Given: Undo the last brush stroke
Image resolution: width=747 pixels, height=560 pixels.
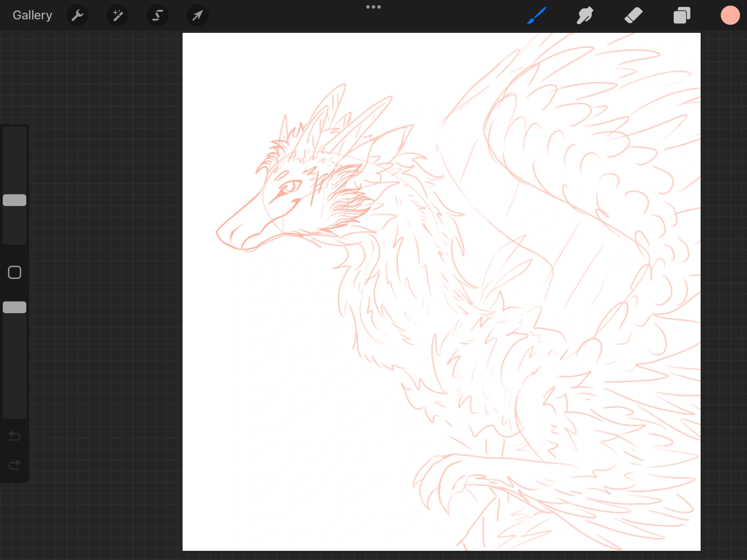Looking at the screenshot, I should (x=14, y=436).
